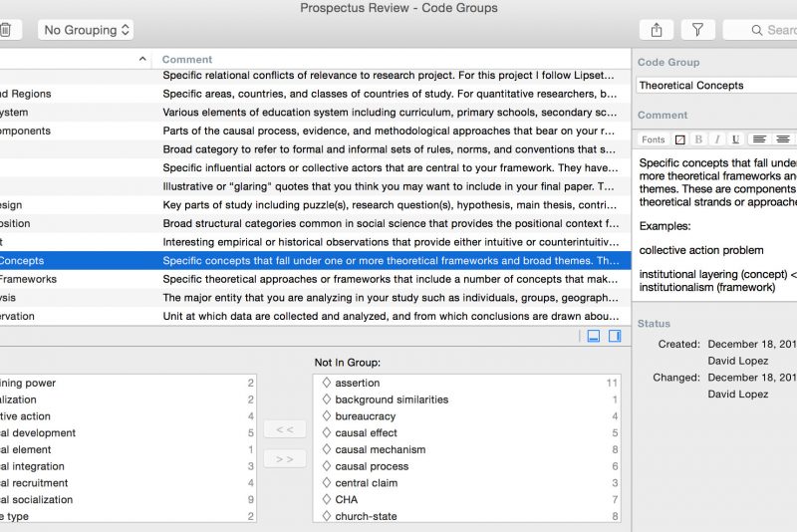Select in-group code ending 'al integration'
Viewport: 797px width, 532px height.
click(128, 466)
